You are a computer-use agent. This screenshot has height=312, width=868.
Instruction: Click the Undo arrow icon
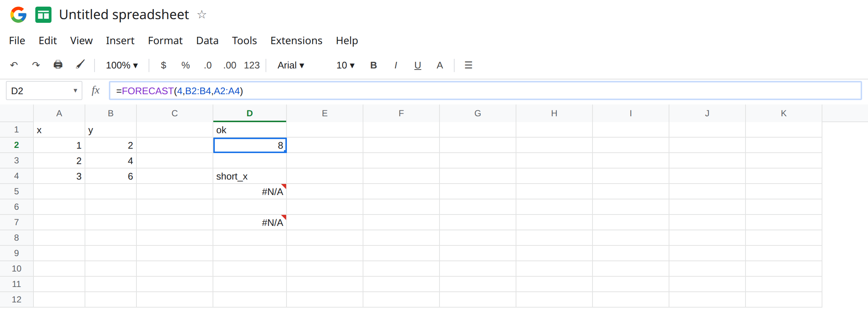pyautogui.click(x=14, y=65)
